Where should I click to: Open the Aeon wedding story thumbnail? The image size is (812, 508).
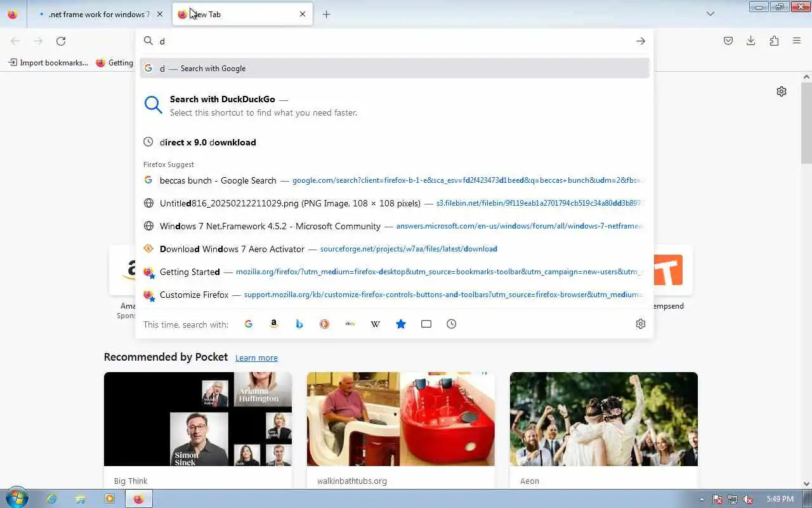point(604,419)
